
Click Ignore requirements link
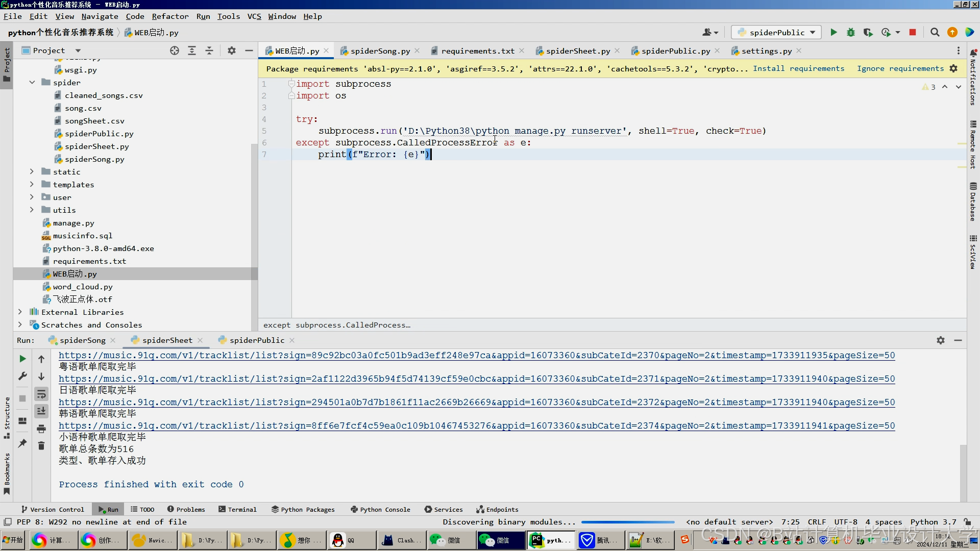tap(900, 68)
